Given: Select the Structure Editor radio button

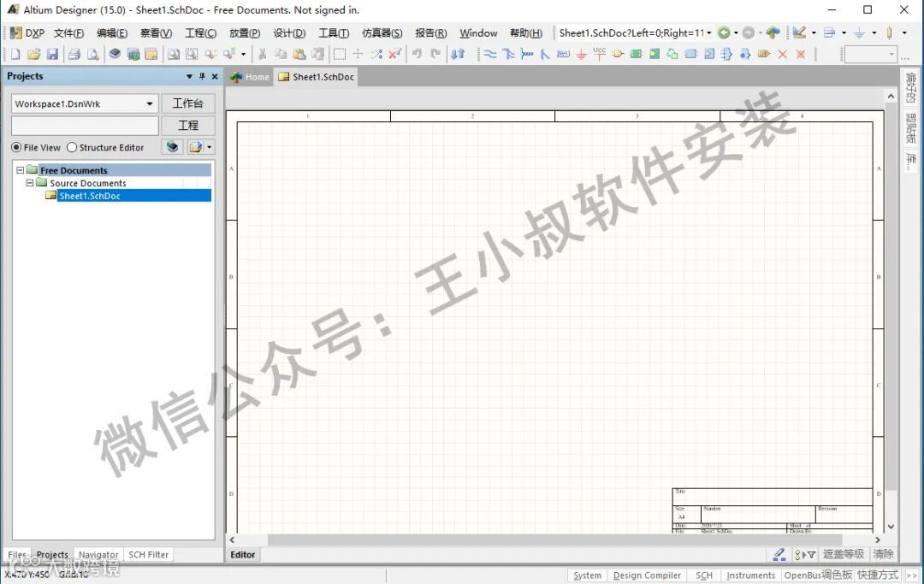Looking at the screenshot, I should (x=72, y=147).
